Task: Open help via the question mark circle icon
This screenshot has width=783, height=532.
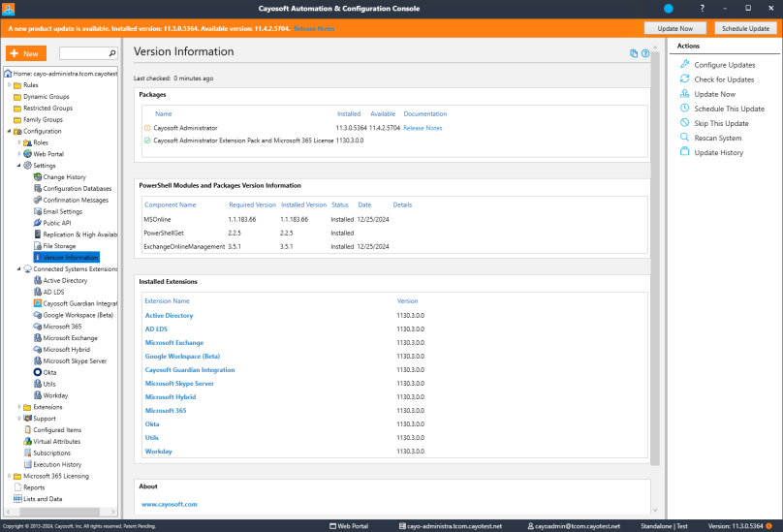Action: [645, 53]
